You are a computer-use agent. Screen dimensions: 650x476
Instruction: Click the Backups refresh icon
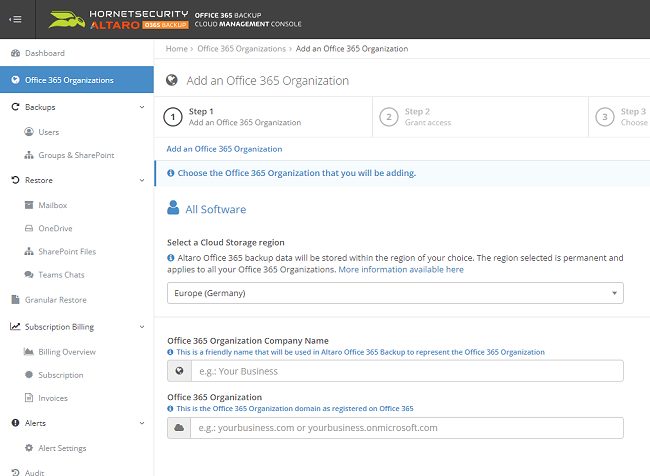(15, 107)
